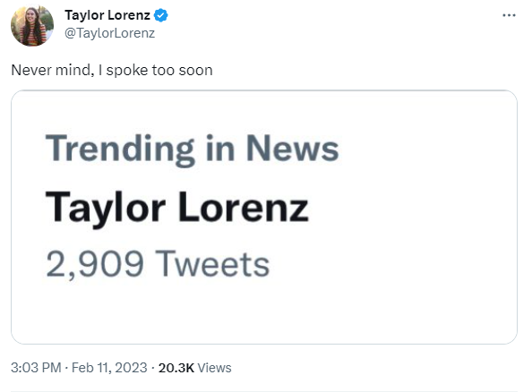The height and width of the screenshot is (392, 532).
Task: Click the word 'Trending' in the attached image
Action: click(120, 149)
